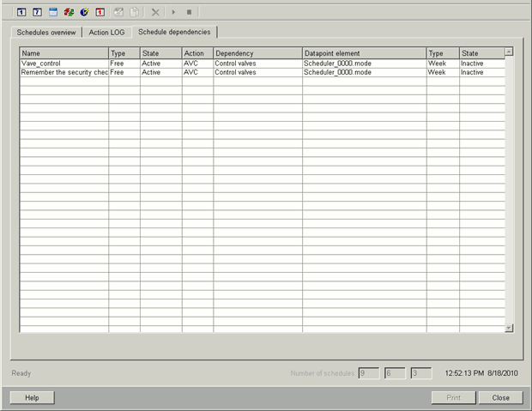The height and width of the screenshot is (411, 532).
Task: Click the day schedule icon showing 1
Action: coord(21,12)
